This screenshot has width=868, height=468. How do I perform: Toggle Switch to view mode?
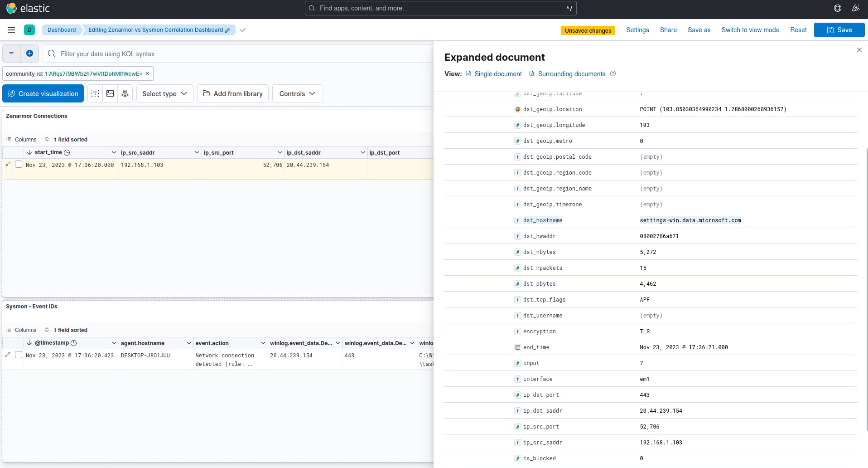(x=750, y=30)
